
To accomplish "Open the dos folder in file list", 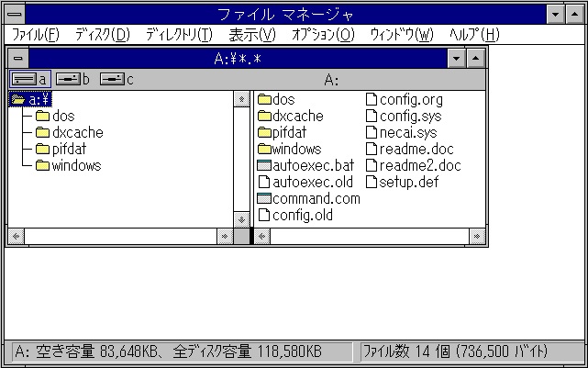I will pos(283,99).
